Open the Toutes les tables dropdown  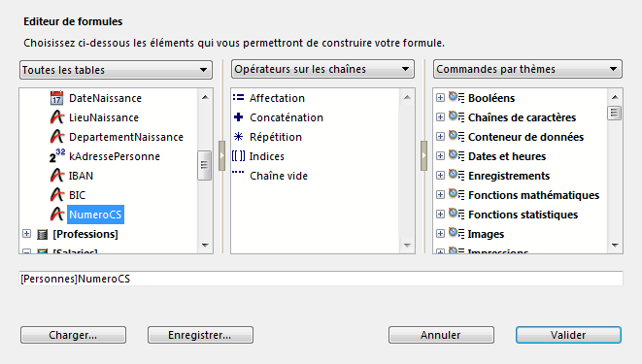[x=116, y=70]
